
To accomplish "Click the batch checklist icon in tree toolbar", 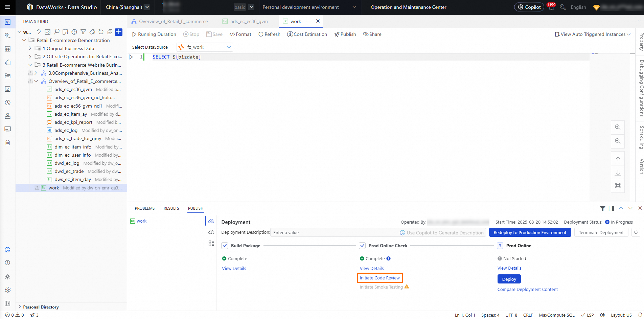I will click(48, 32).
